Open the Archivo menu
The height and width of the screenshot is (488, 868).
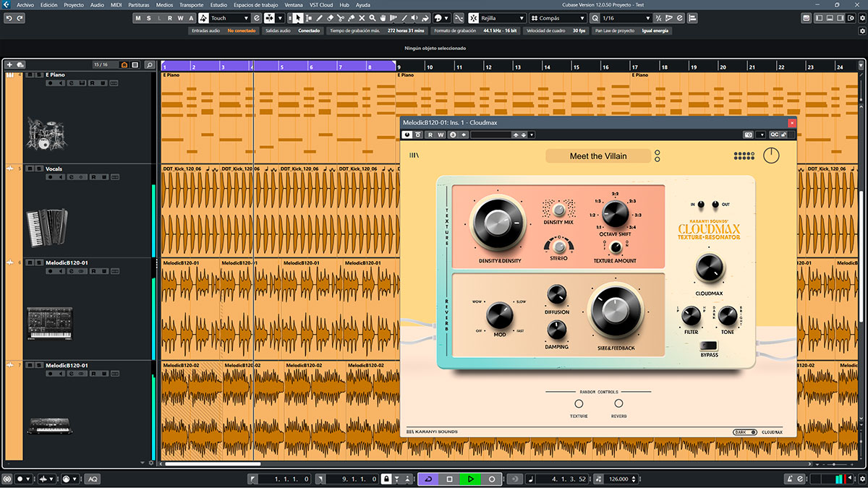tap(25, 4)
